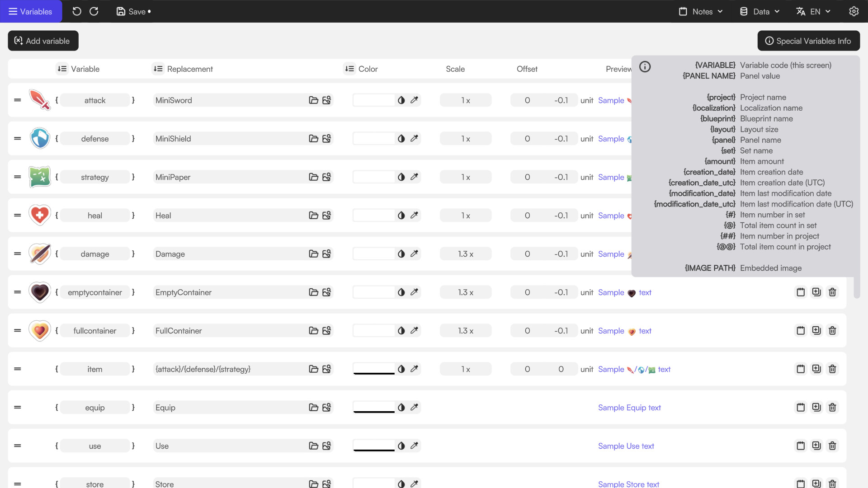The width and height of the screenshot is (868, 488).
Task: Open note icon for equip row
Action: pyautogui.click(x=801, y=408)
